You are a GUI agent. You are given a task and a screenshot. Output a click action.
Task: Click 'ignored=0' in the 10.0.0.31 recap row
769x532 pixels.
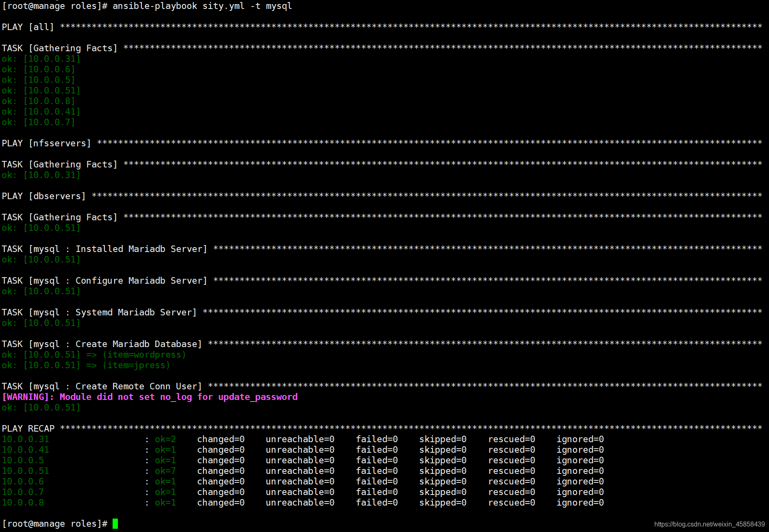coord(580,439)
